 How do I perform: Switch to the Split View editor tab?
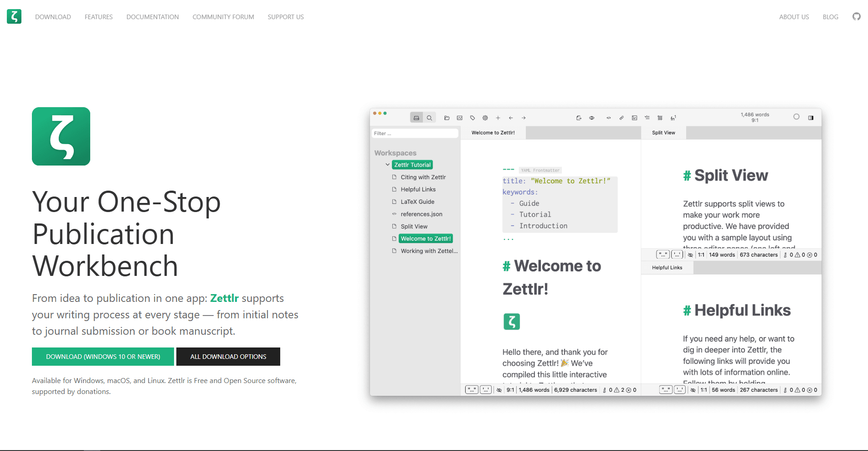click(x=663, y=133)
